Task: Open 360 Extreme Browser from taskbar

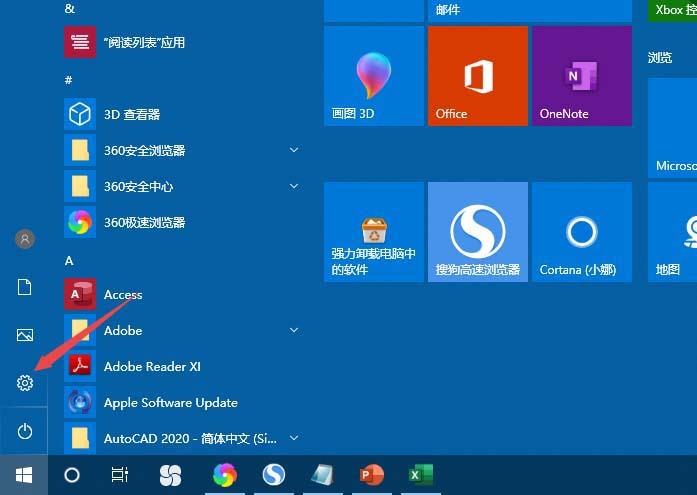Action: [225, 475]
